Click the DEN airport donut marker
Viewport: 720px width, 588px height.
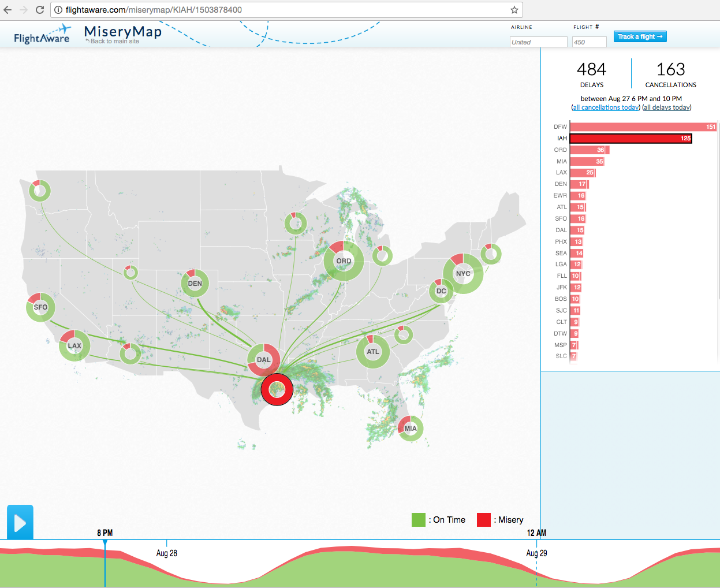195,284
